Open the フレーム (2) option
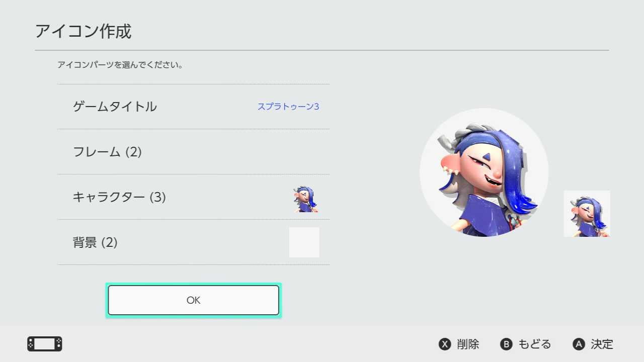 (194, 152)
